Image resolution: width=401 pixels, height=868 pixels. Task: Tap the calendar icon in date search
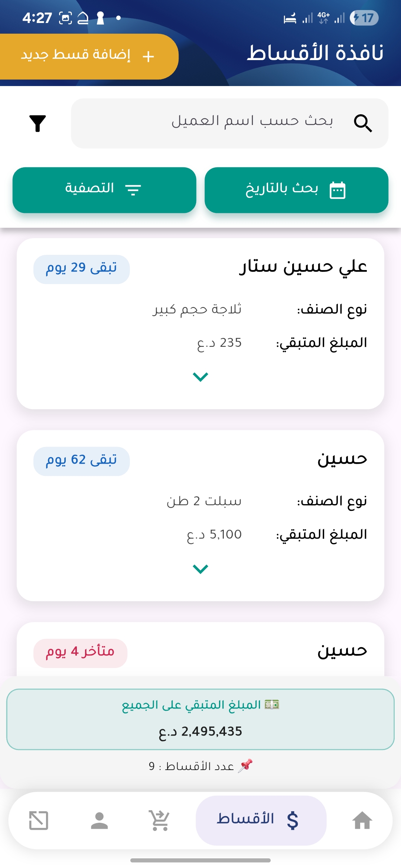pos(338,190)
